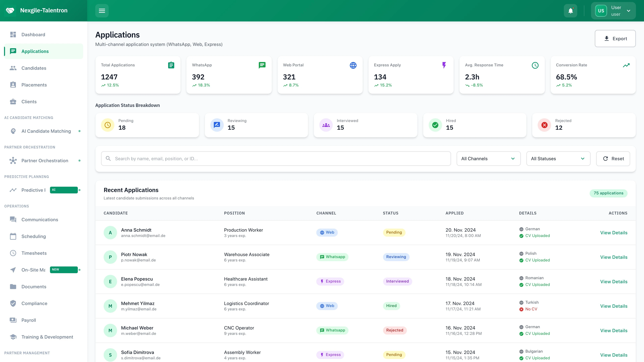Click the notifications bell icon
This screenshot has height=362, width=644.
[x=570, y=11]
